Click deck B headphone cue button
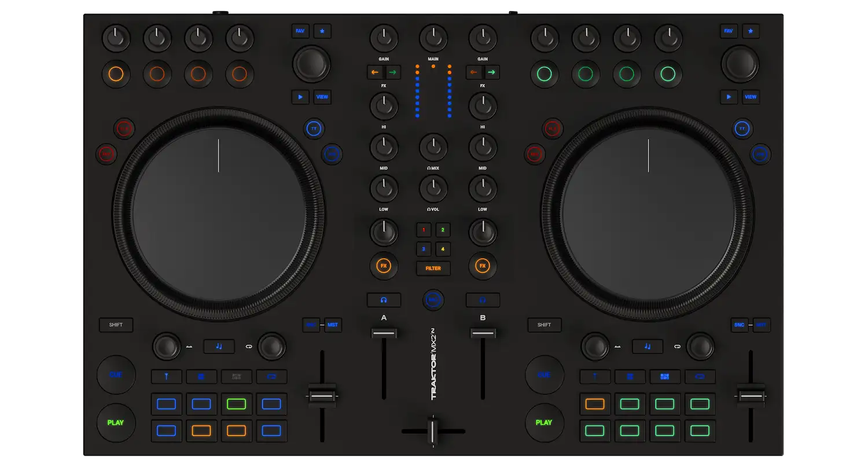The width and height of the screenshot is (868, 474). [483, 300]
